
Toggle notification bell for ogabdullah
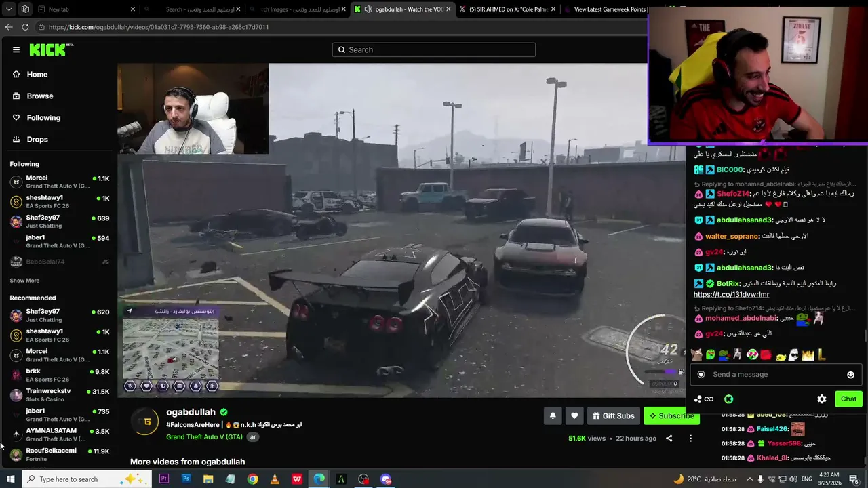pos(553,415)
